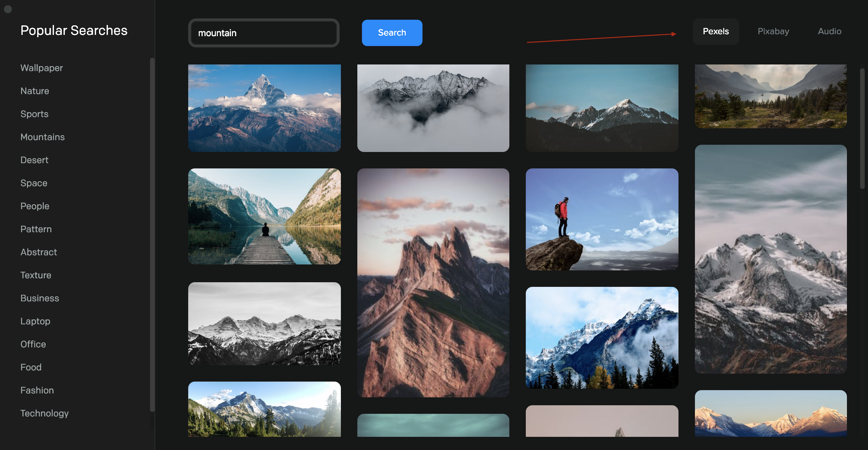Open the tall reddish jagged peak photo
Screen dimensions: 868x450
click(x=433, y=283)
